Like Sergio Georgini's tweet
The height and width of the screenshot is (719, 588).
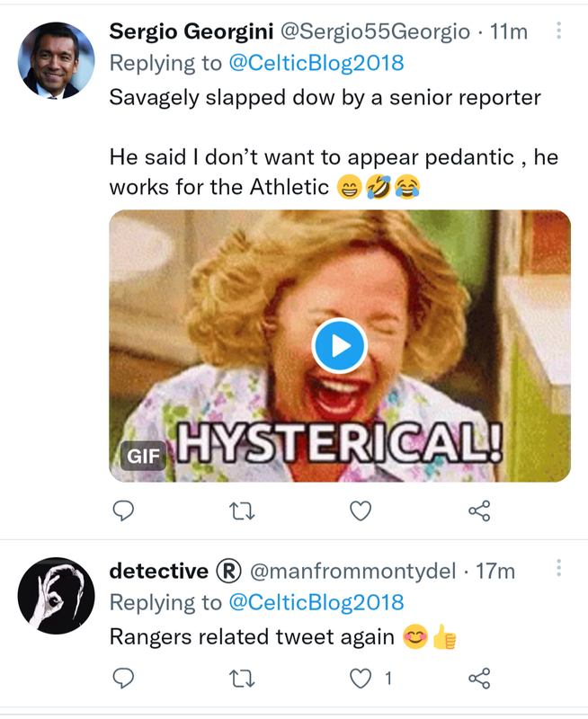click(361, 511)
